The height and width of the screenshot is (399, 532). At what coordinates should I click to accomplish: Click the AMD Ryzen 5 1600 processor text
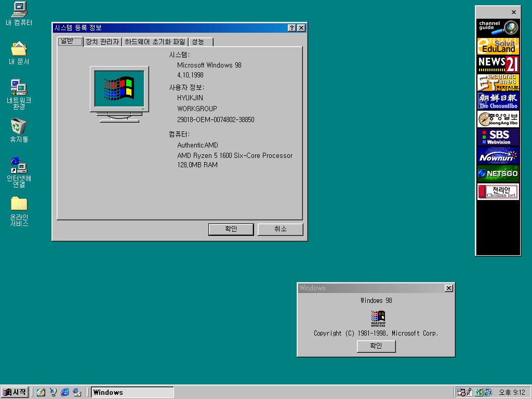[x=235, y=155]
